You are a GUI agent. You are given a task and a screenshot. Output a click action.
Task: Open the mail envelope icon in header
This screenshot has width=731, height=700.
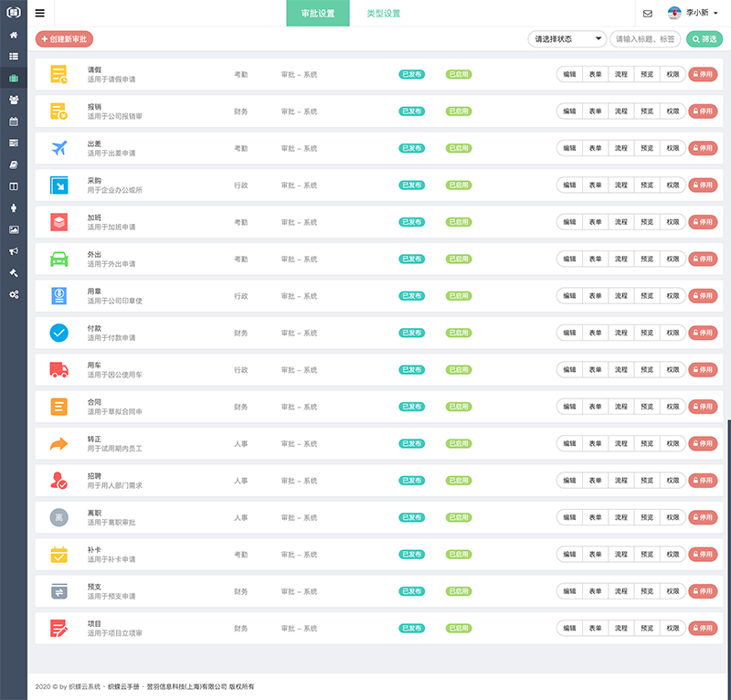point(648,14)
